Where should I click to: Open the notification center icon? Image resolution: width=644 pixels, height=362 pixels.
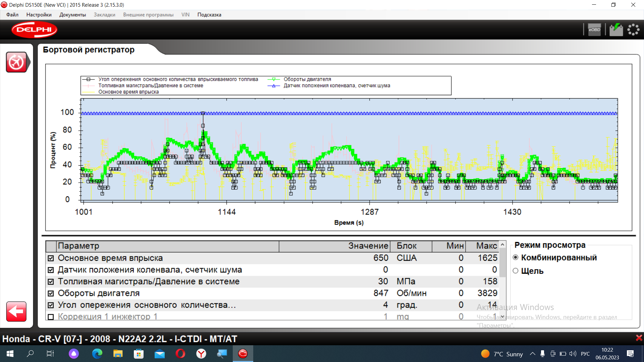[630, 354]
